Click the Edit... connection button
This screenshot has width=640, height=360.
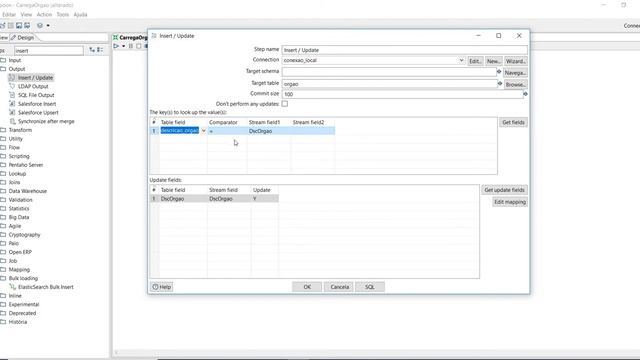click(475, 61)
